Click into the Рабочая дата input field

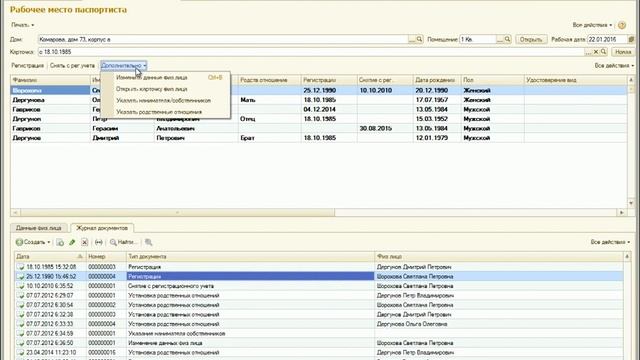coord(607,40)
